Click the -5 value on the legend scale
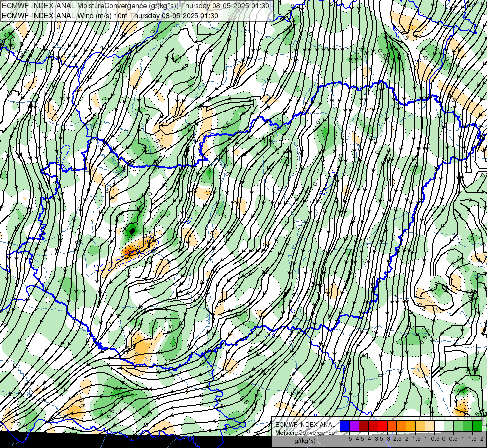The image size is (487, 448). [x=349, y=439]
